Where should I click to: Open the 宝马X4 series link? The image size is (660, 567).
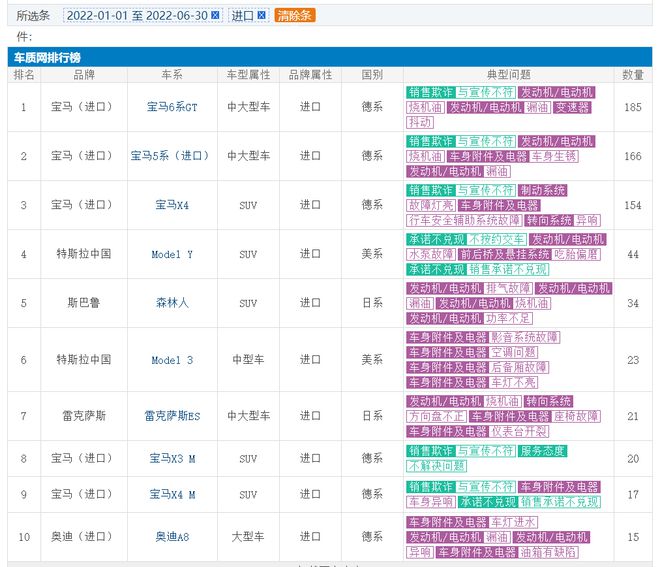click(172, 205)
